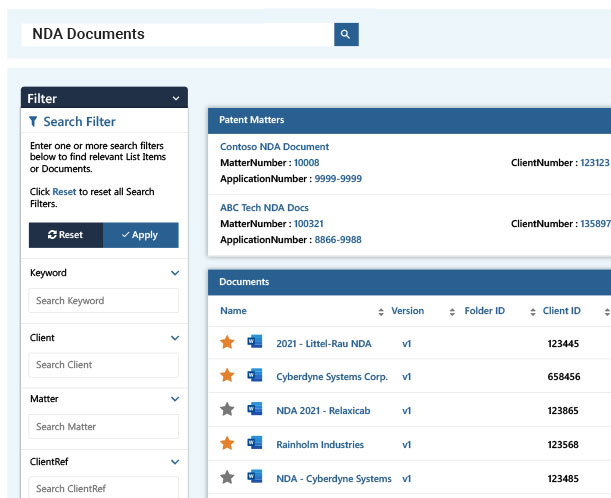Unfavorite Rainholm Industries star
611x498 pixels.
[x=227, y=443]
